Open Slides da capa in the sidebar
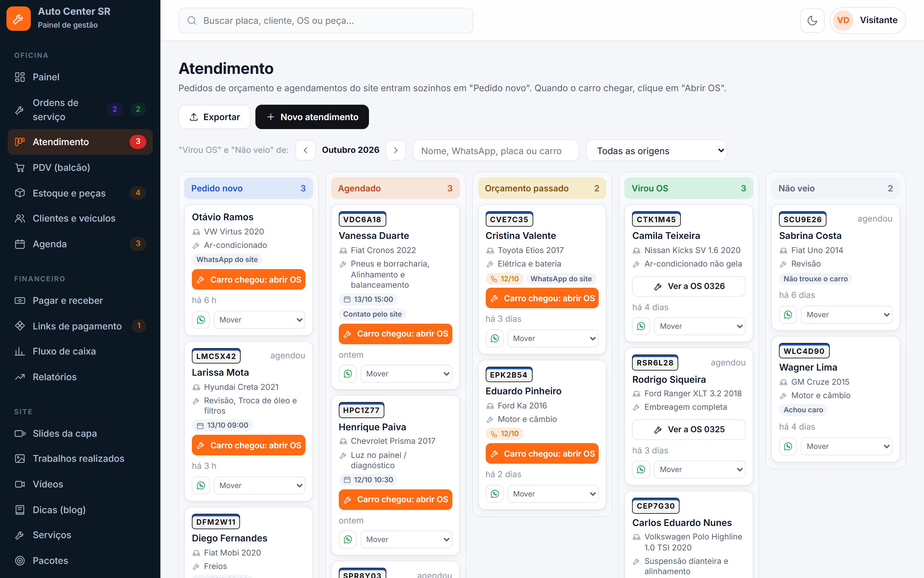This screenshot has width=924, height=578. tap(80, 433)
